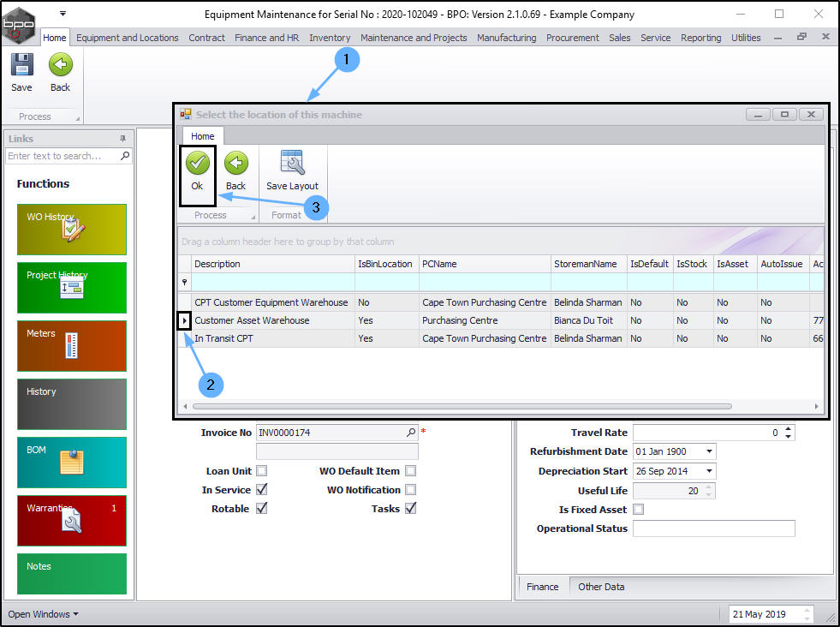
Task: Select the Customer Asset Warehouse row indicator
Action: tap(185, 320)
